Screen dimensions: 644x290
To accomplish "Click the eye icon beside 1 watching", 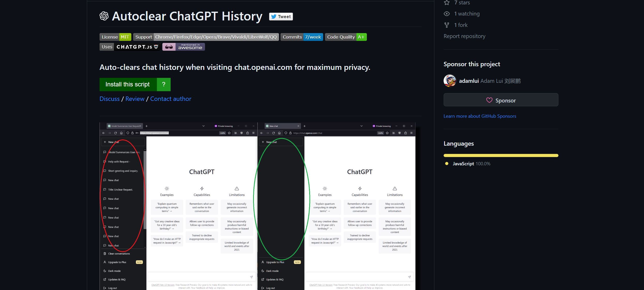I will coord(447,14).
